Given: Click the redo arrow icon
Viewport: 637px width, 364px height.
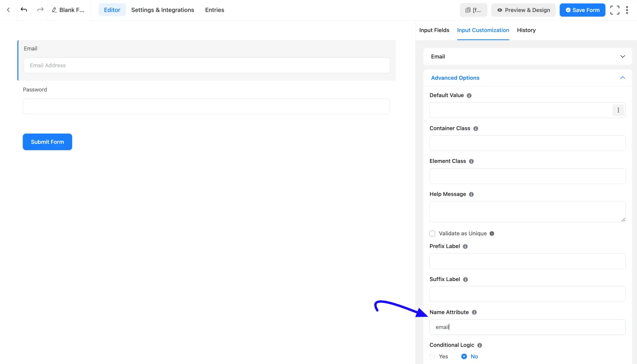Looking at the screenshot, I should (40, 10).
